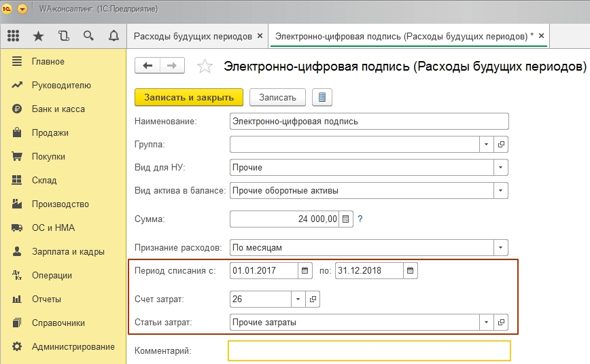The image size is (590, 364).
Task: Open calculator for the Сумма field
Action: point(346,219)
